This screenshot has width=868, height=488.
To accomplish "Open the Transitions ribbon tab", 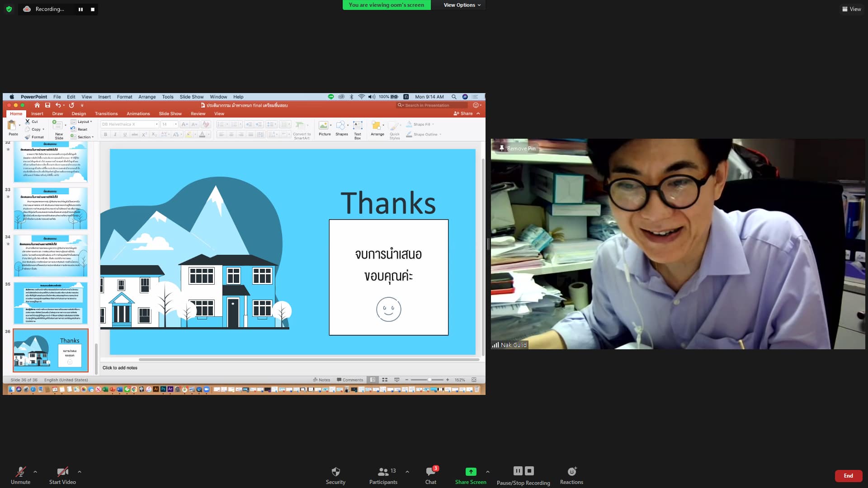I will pyautogui.click(x=106, y=113).
